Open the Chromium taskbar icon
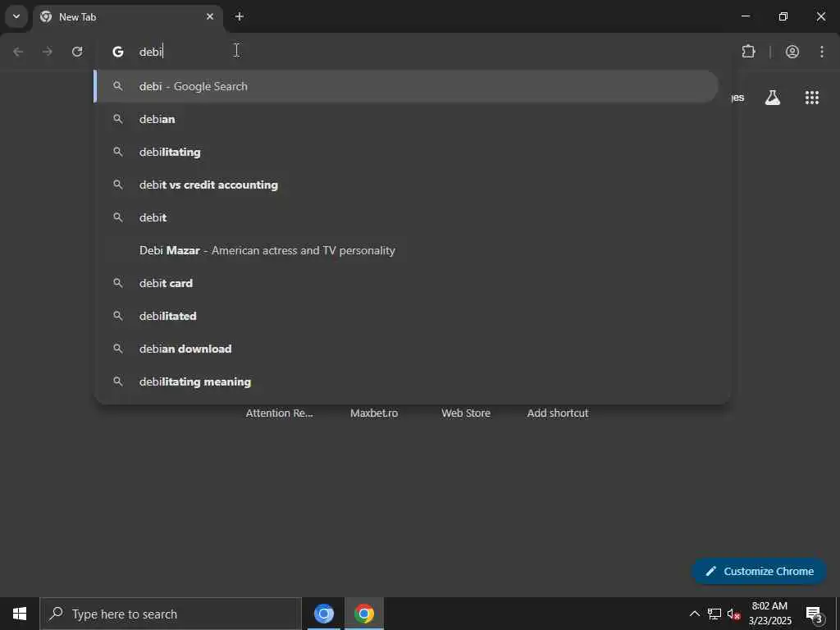This screenshot has width=840, height=630. click(x=323, y=614)
